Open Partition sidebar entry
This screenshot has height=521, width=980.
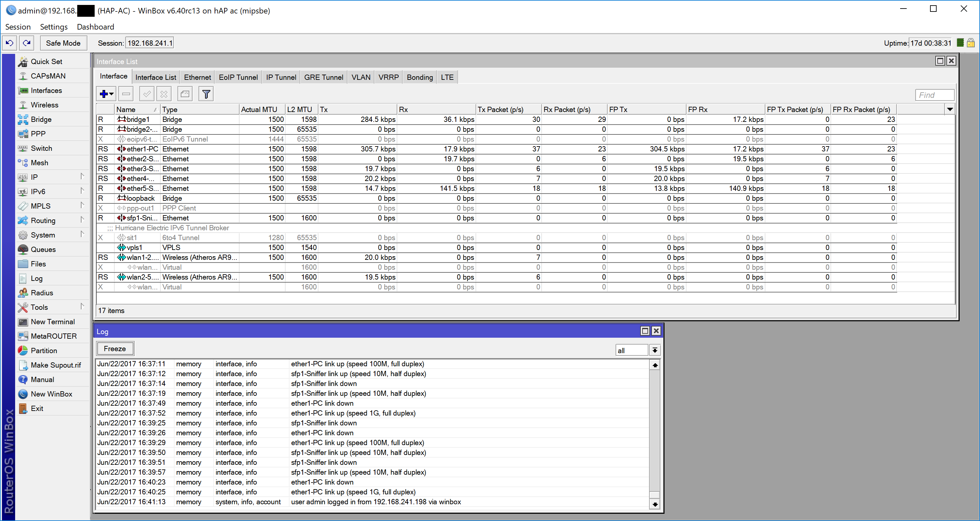[x=53, y=351]
